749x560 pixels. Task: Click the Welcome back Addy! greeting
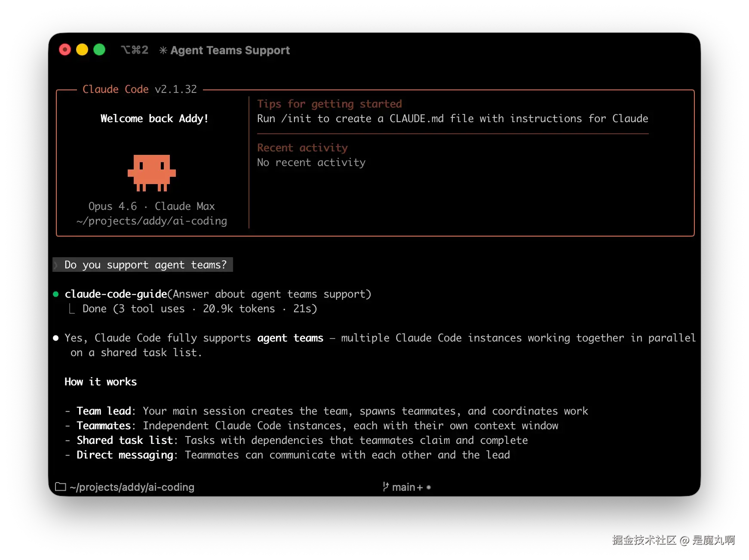(x=154, y=118)
